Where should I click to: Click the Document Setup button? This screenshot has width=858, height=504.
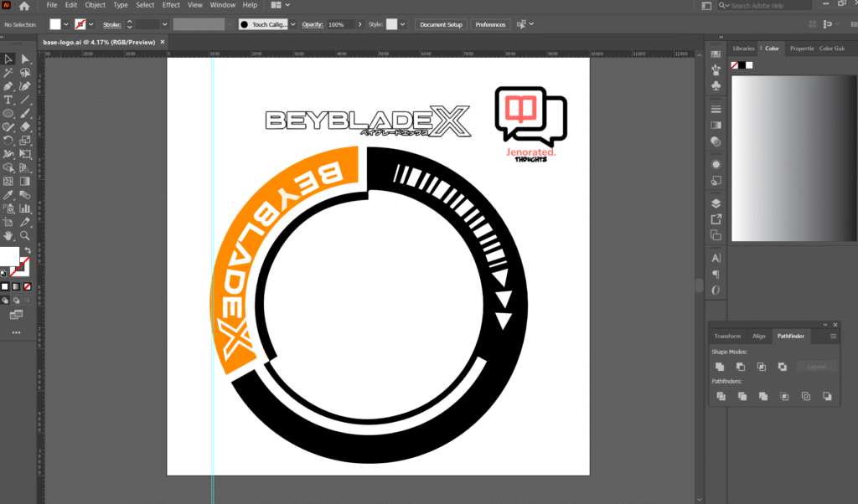(x=441, y=24)
